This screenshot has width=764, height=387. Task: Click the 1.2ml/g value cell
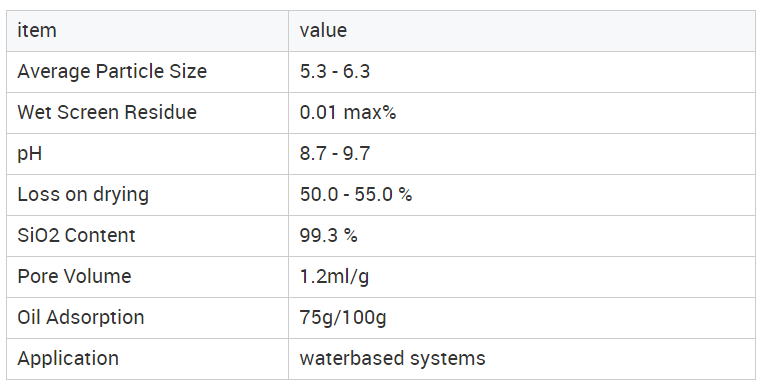point(522,277)
